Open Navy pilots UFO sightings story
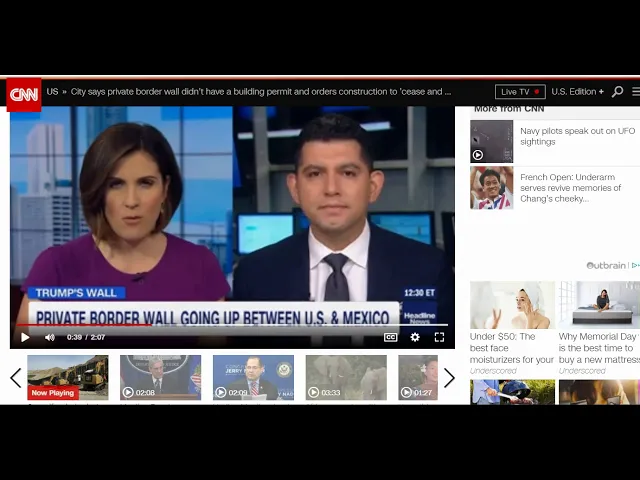Image resolution: width=640 pixels, height=480 pixels. tap(578, 136)
